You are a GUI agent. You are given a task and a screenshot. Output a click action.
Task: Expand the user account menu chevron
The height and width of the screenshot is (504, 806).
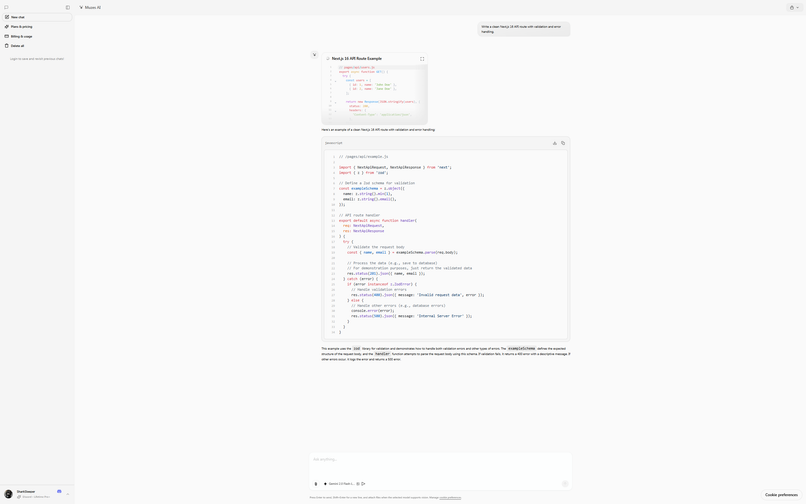click(x=68, y=494)
